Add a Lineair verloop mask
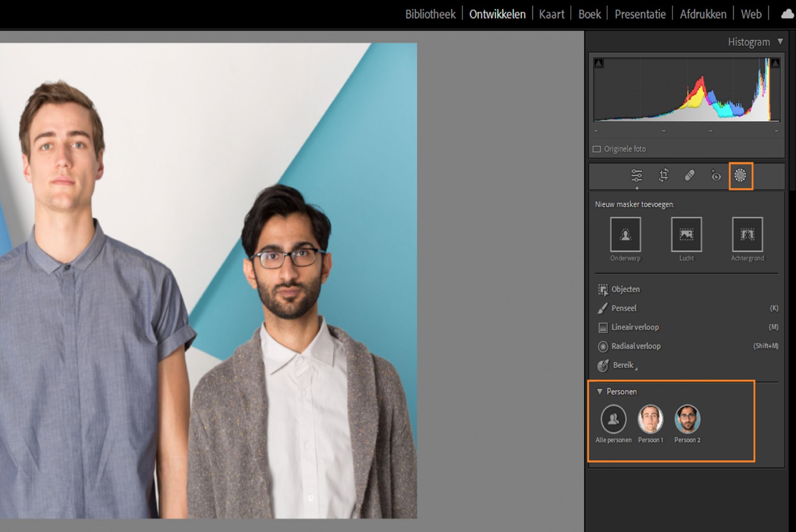The image size is (796, 532). point(635,327)
